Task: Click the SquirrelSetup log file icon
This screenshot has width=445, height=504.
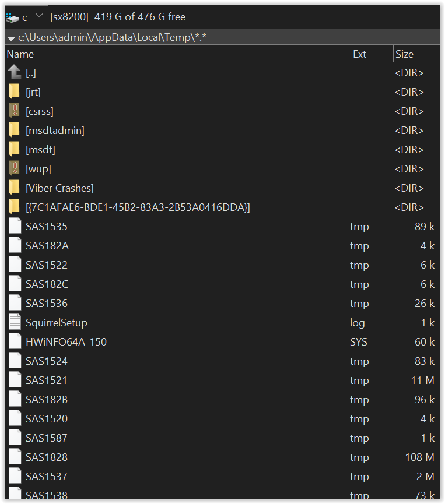Action: [x=15, y=323]
